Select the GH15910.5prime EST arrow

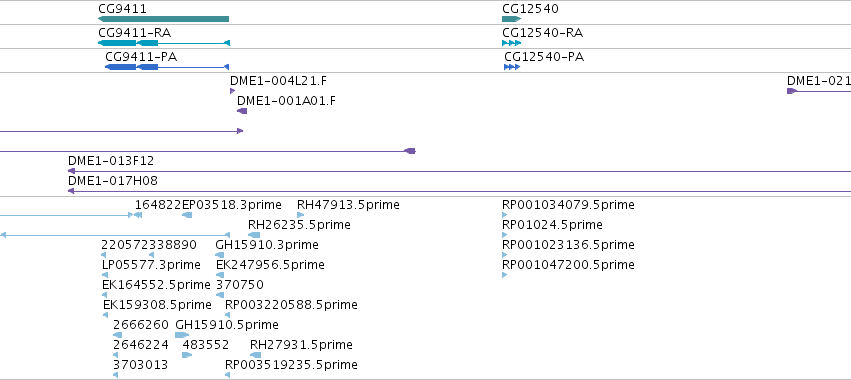click(182, 335)
